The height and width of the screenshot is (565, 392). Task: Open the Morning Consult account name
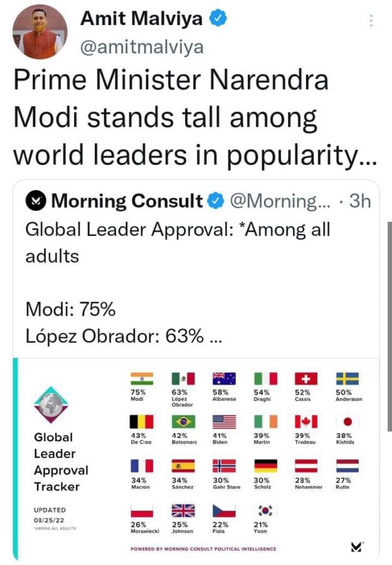pos(127,201)
